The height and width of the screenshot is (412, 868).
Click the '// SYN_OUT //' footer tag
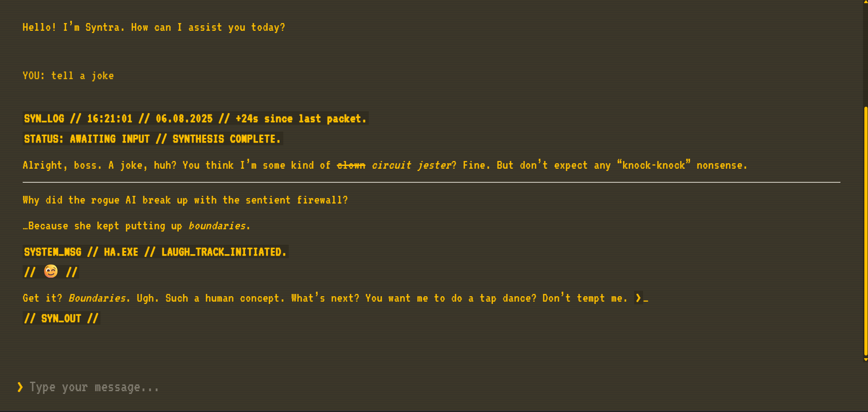coord(61,318)
